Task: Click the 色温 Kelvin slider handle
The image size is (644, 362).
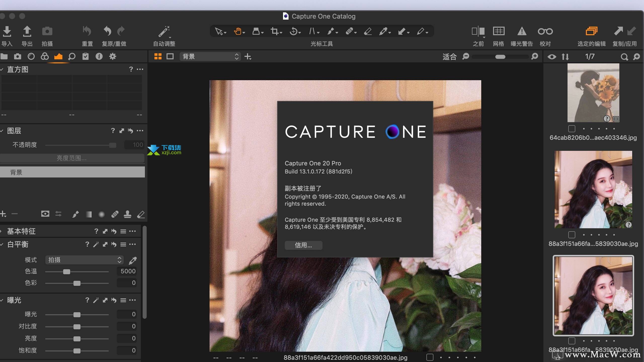Action: tap(67, 272)
